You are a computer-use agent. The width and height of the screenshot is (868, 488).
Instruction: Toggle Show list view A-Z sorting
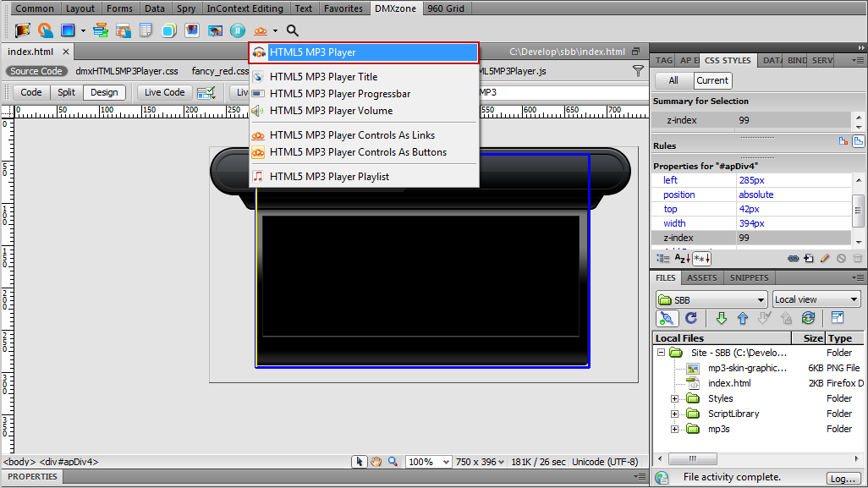pyautogui.click(x=682, y=259)
